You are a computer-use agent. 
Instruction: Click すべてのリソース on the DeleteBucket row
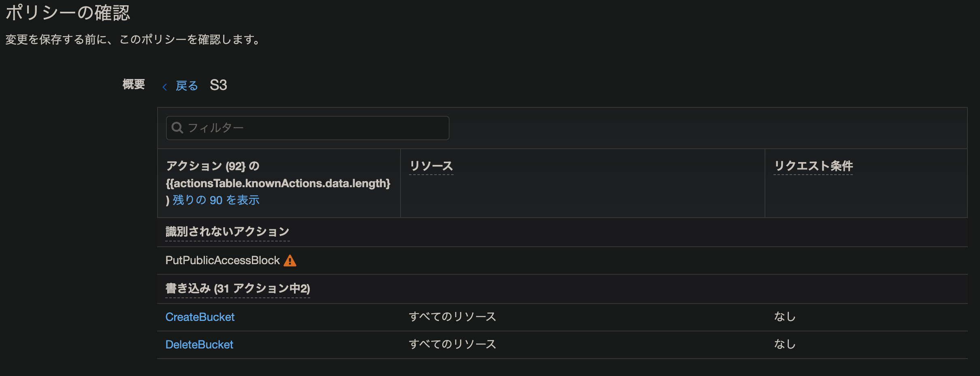452,344
